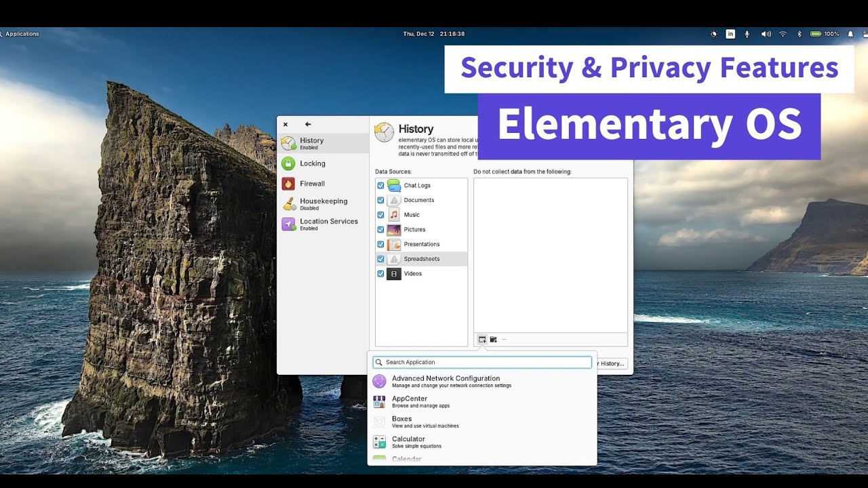Toggle the Presentations checkbox

click(380, 244)
